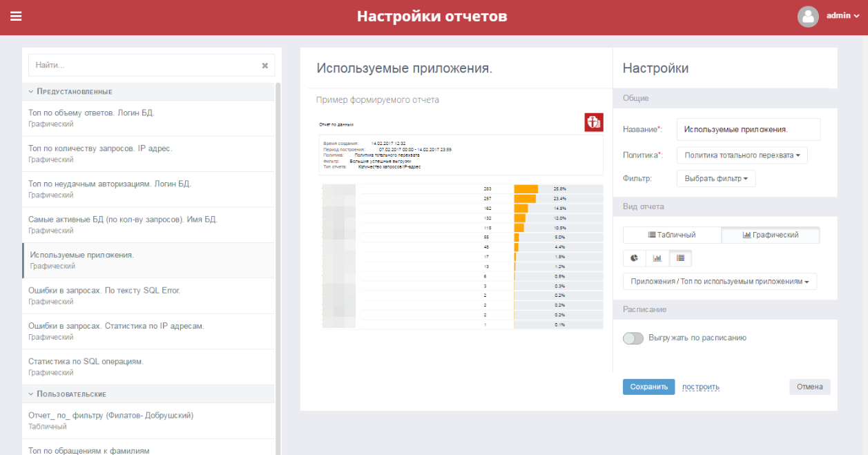Click the Название text field
The image size is (868, 455).
pyautogui.click(x=749, y=129)
